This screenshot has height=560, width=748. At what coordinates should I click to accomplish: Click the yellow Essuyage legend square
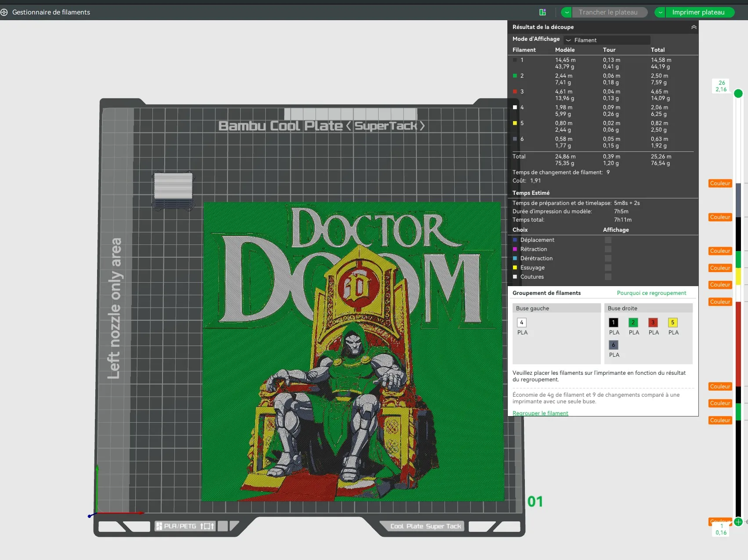pos(515,268)
